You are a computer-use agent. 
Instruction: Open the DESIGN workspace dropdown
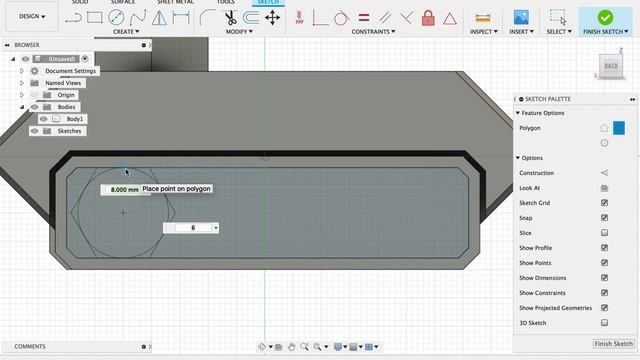coord(32,16)
